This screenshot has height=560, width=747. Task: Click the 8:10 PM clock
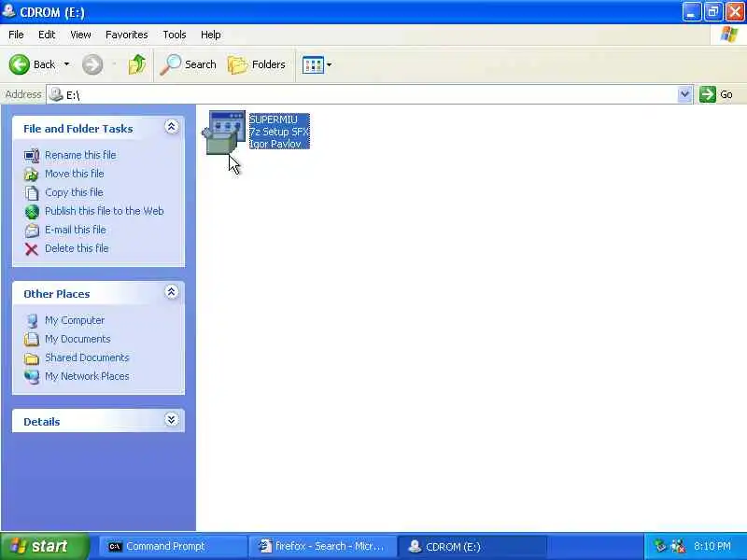pyautogui.click(x=712, y=546)
